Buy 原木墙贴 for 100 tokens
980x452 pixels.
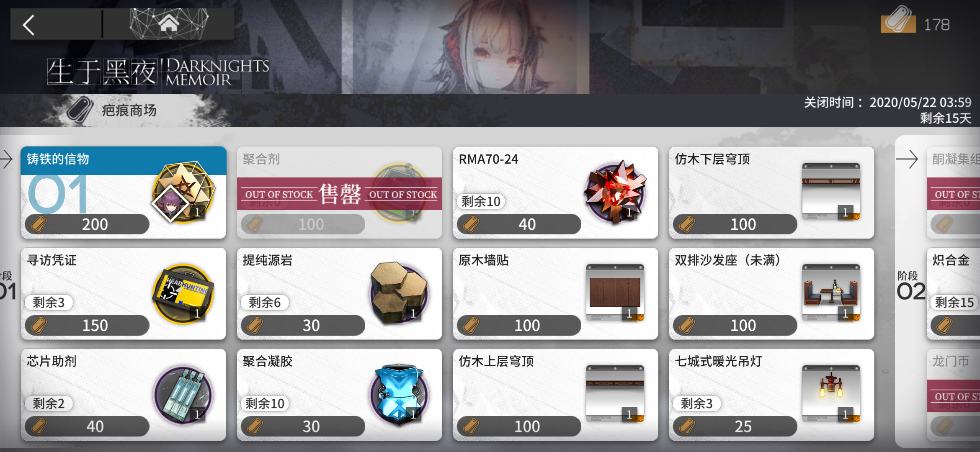519,325
